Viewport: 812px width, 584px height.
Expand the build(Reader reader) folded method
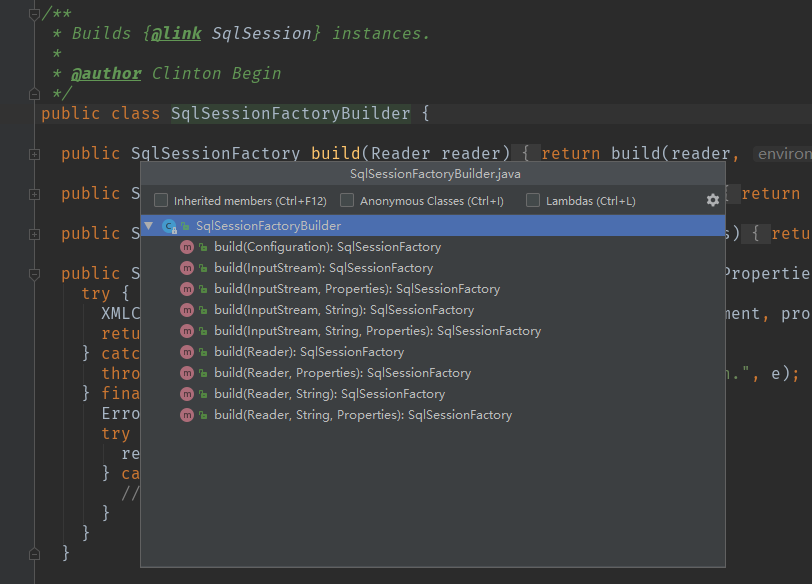pos(34,154)
